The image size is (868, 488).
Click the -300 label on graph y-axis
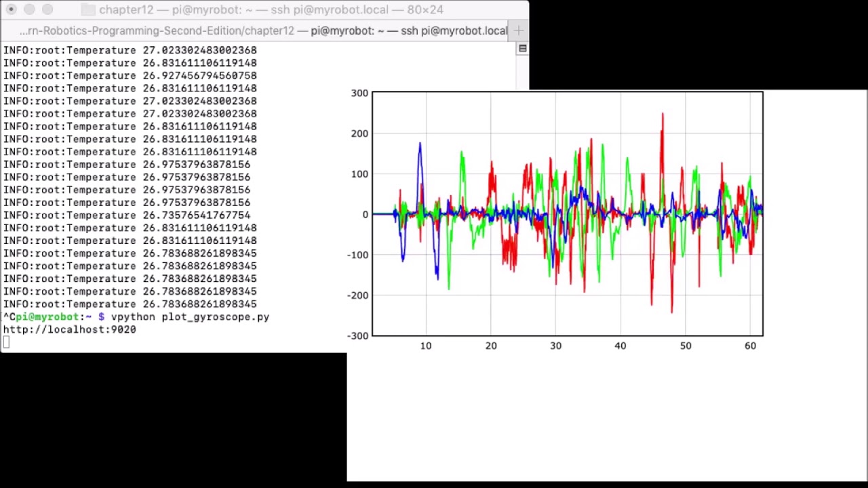(358, 335)
